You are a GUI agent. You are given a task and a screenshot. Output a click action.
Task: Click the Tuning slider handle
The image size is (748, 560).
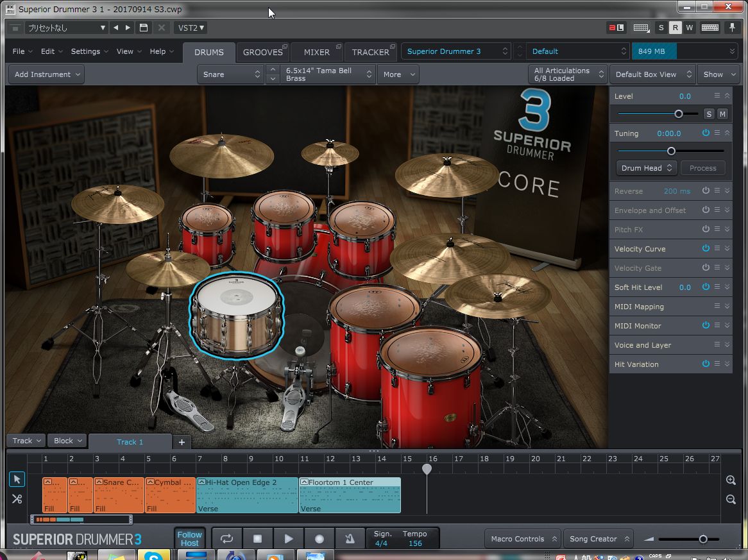[671, 151]
